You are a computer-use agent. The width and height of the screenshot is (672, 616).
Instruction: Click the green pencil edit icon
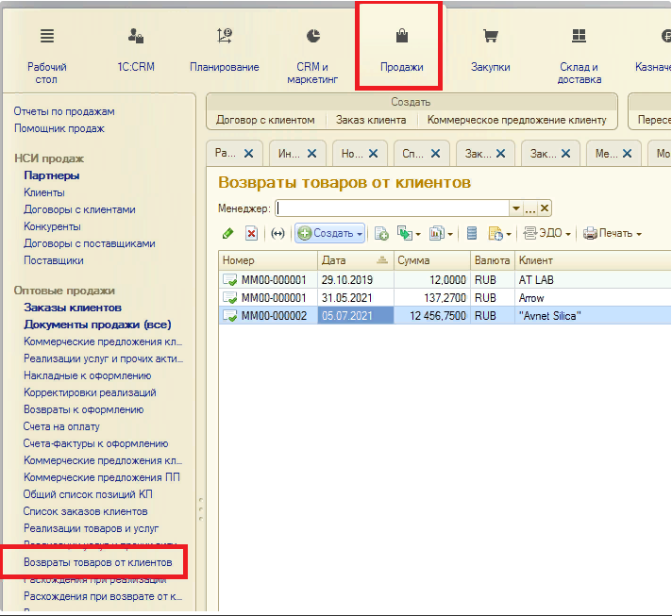point(227,233)
